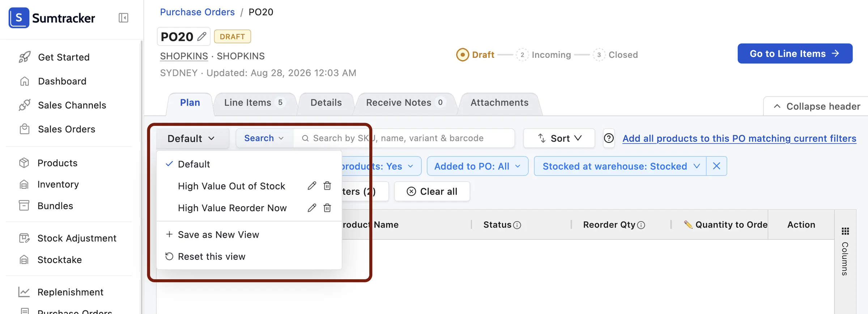Edit the High Value Reorder Now view
The width and height of the screenshot is (868, 314).
click(x=312, y=208)
